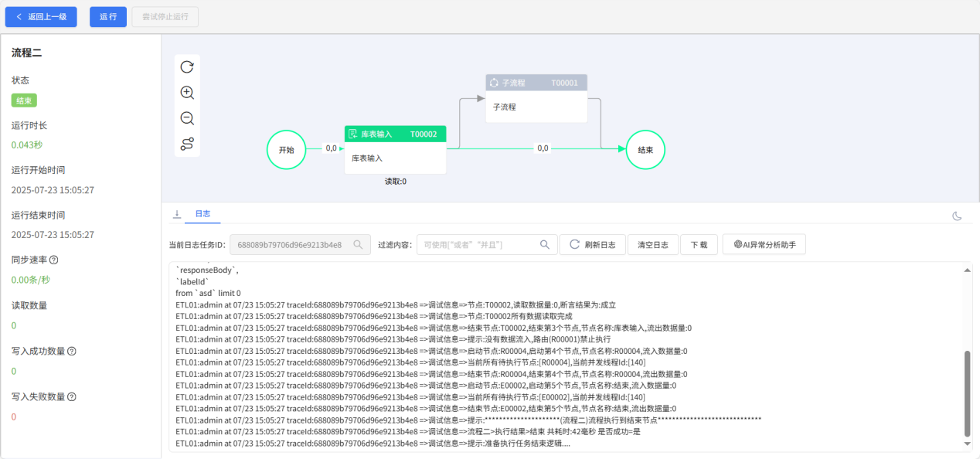Zoom out on the flow canvas
Screen dimensions: 980x459
coord(186,117)
